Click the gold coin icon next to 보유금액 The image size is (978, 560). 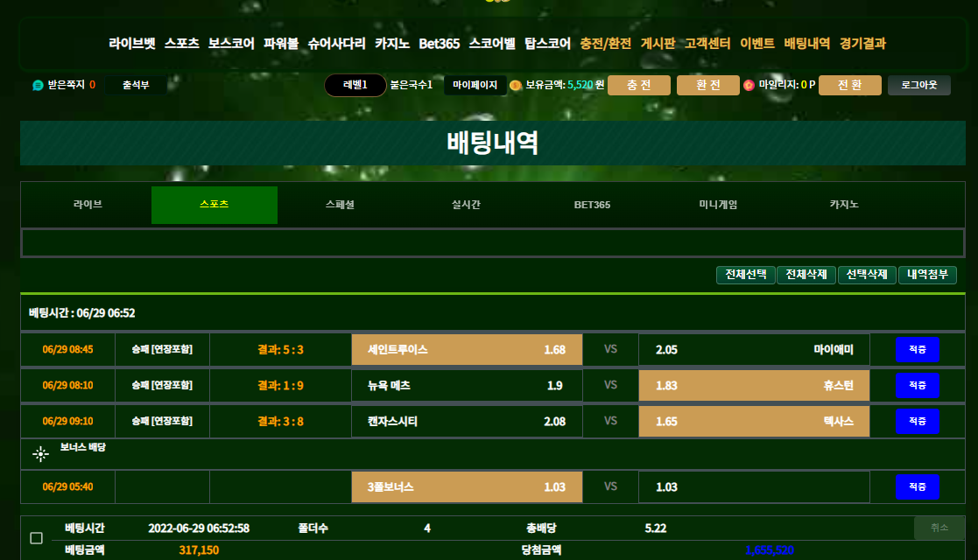pos(516,86)
